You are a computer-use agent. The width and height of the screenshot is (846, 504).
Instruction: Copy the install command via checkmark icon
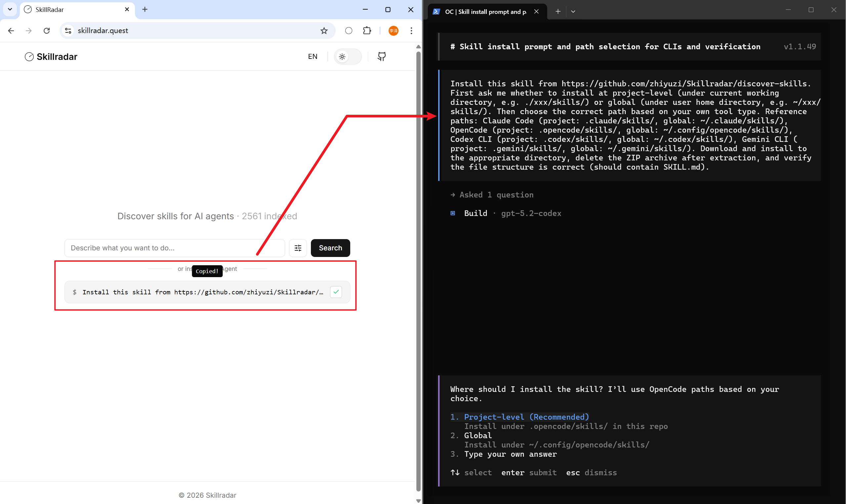(336, 292)
